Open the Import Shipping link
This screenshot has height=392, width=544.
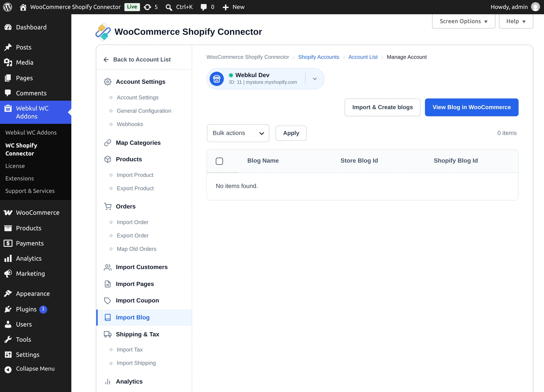point(136,363)
